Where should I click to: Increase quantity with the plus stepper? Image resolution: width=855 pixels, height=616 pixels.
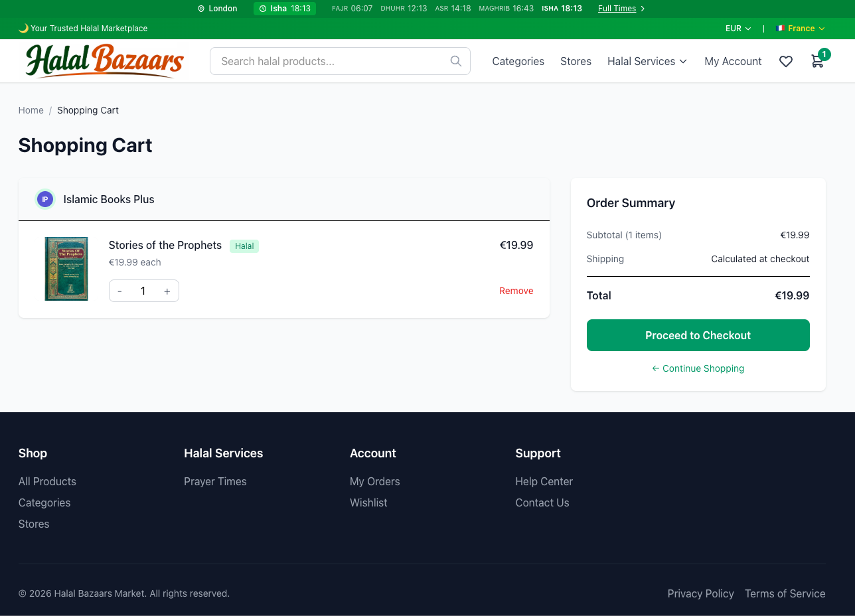(167, 291)
